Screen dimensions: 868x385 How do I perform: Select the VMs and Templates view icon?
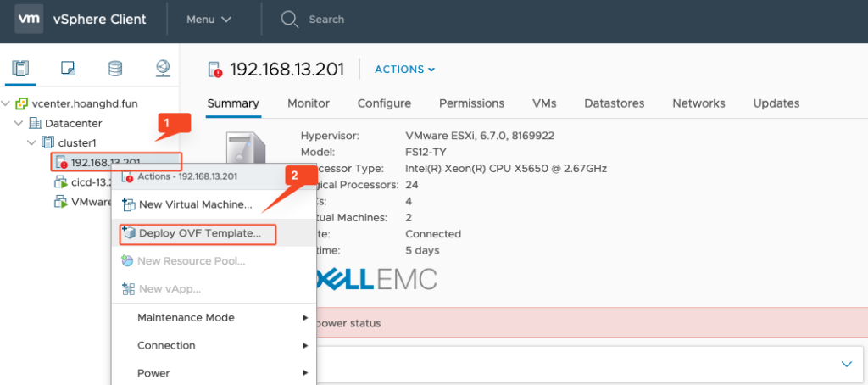tap(68, 69)
